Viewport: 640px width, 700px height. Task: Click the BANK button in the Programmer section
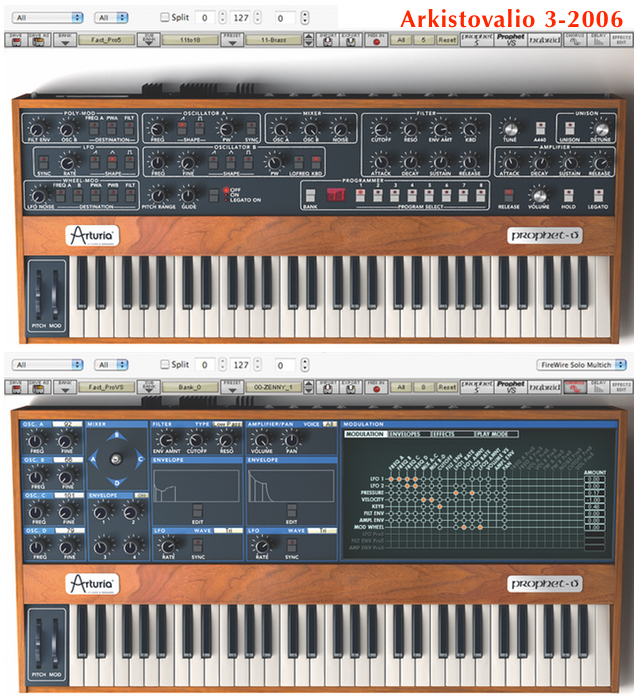click(310, 196)
